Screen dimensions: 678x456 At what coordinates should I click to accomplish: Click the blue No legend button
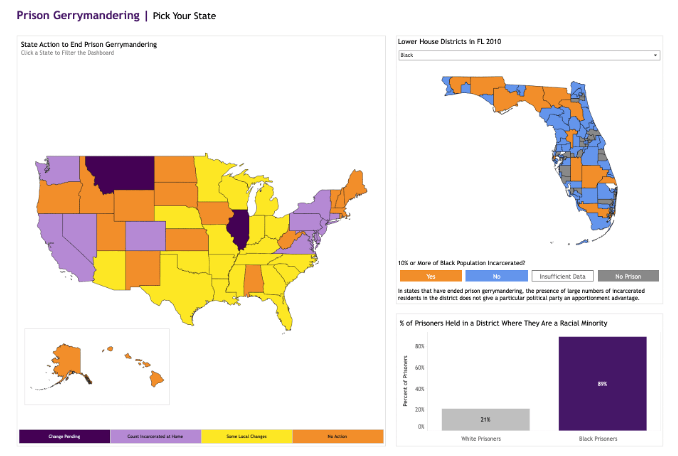click(x=496, y=275)
